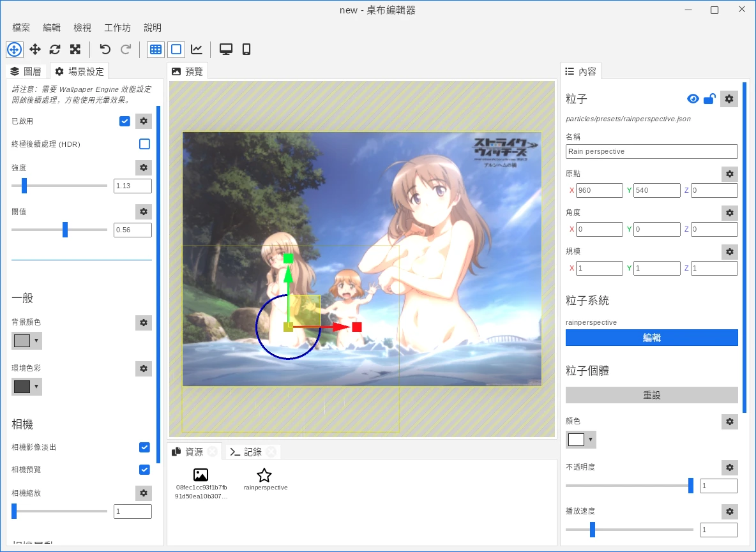Open the 編輯 menu
The width and height of the screenshot is (756, 552).
click(52, 27)
